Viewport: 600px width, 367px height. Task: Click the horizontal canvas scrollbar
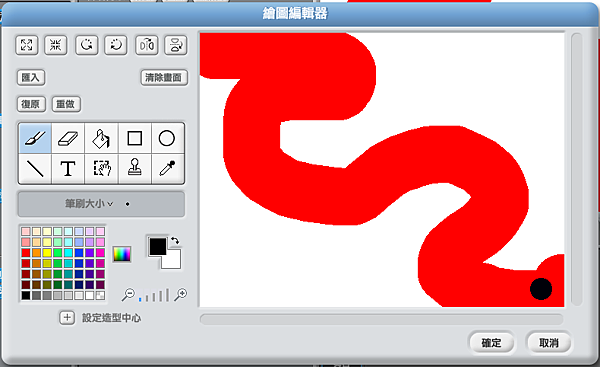(381, 319)
